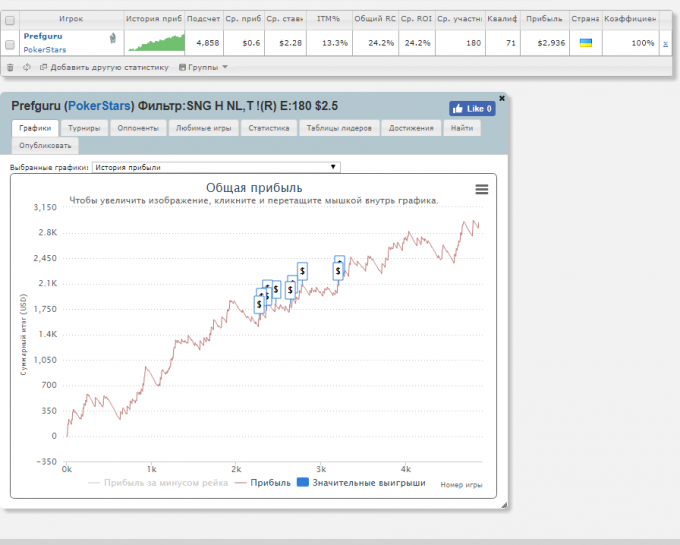Click the Facebook Like thumbs-up button
The height and width of the screenshot is (545, 680).
pyautogui.click(x=472, y=109)
